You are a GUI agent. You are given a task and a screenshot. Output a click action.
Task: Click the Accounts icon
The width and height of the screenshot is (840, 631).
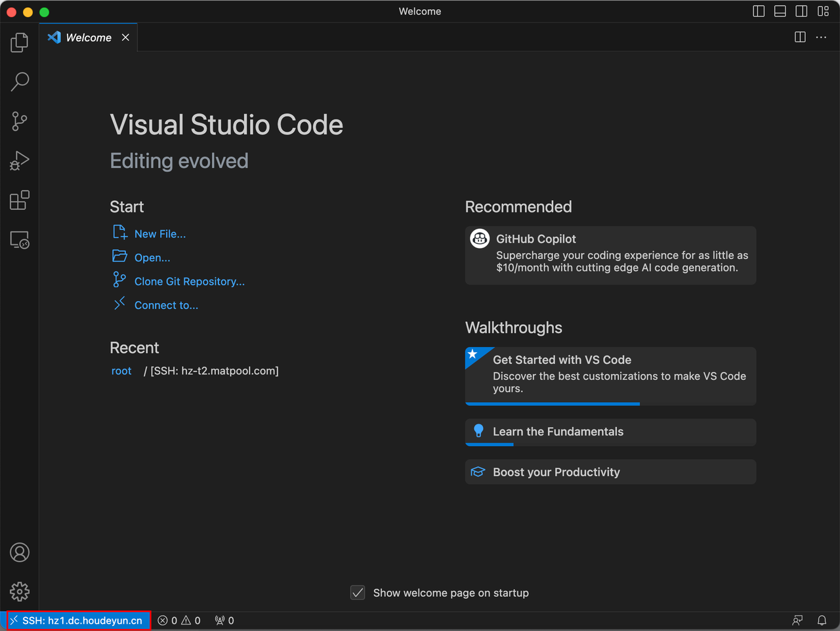click(x=20, y=552)
